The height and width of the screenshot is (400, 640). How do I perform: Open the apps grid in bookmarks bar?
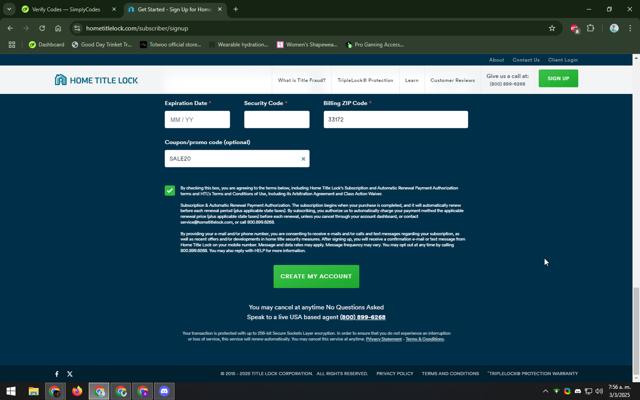12,44
